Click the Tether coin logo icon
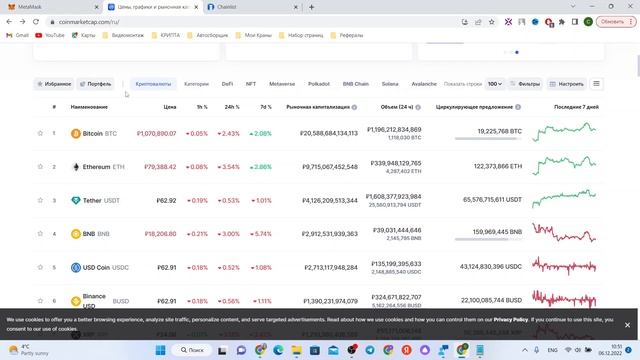This screenshot has height=360, width=640. 76,200
